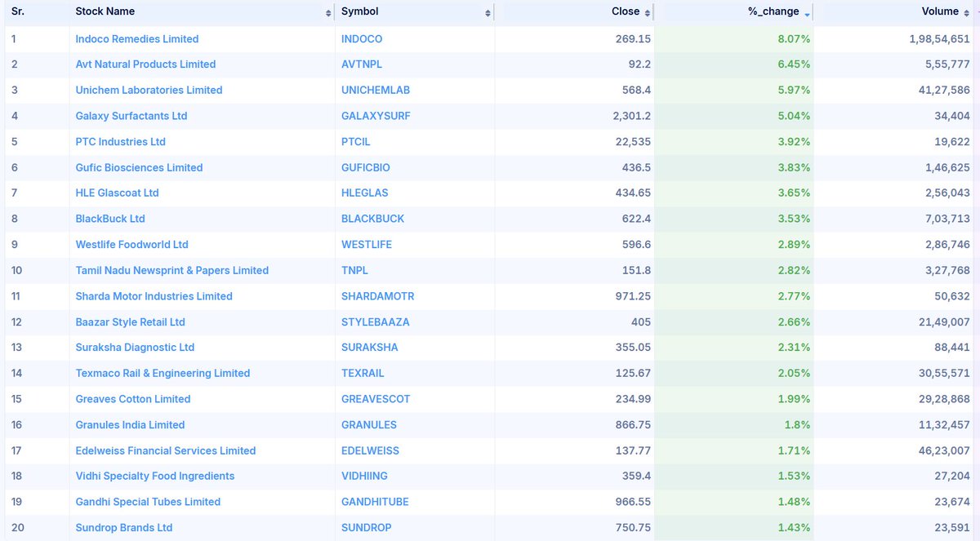This screenshot has height=541, width=980.
Task: Open Texmaco Rail & Engineering Limited link
Action: (163, 373)
